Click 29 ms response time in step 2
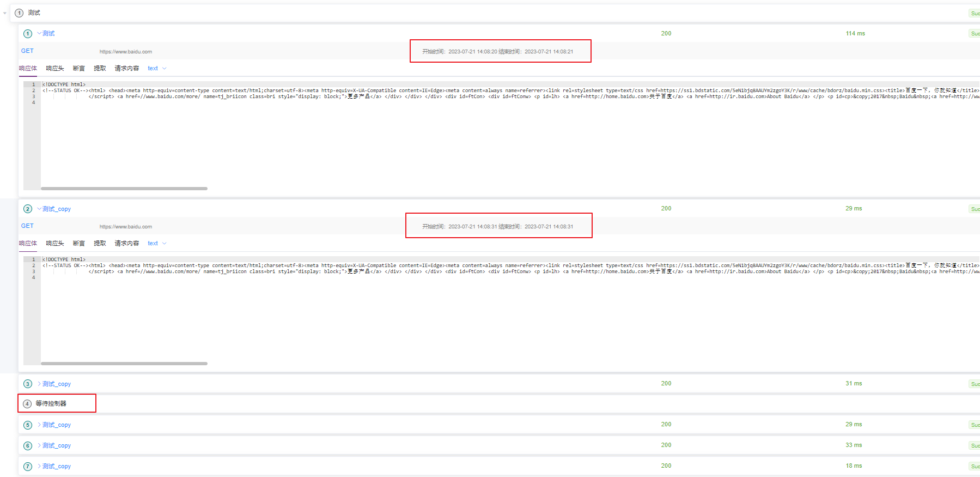This screenshot has height=477, width=980. [854, 208]
